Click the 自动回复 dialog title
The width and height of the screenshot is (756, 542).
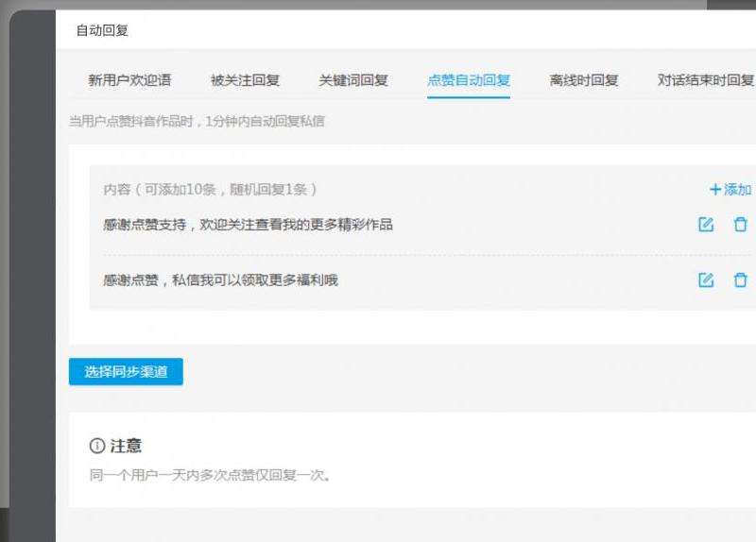tap(102, 30)
